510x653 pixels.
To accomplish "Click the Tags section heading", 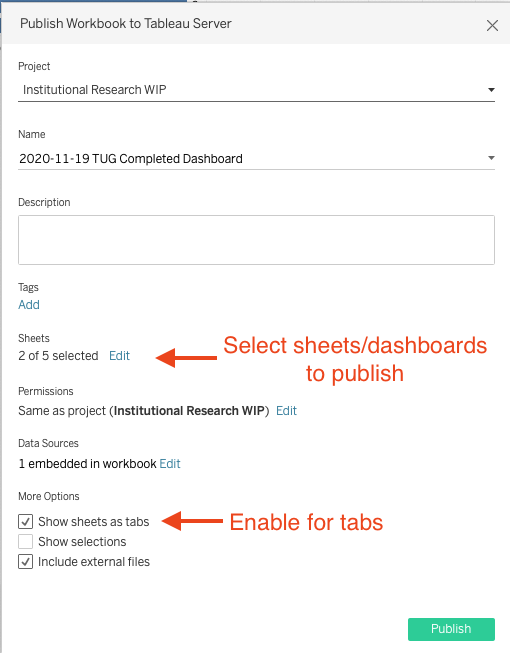I will (x=28, y=287).
